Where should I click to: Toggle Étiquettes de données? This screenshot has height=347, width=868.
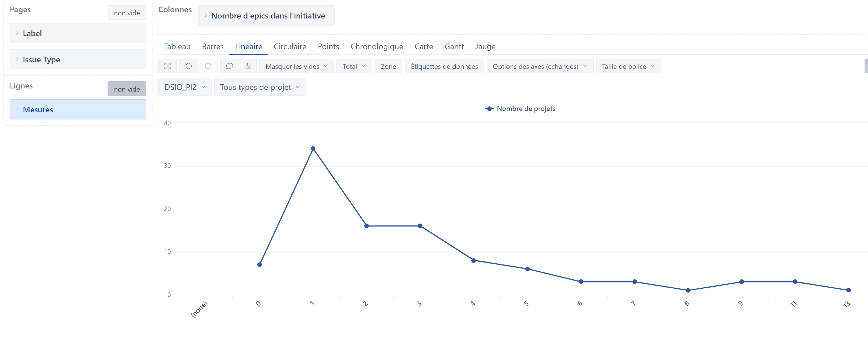point(444,66)
